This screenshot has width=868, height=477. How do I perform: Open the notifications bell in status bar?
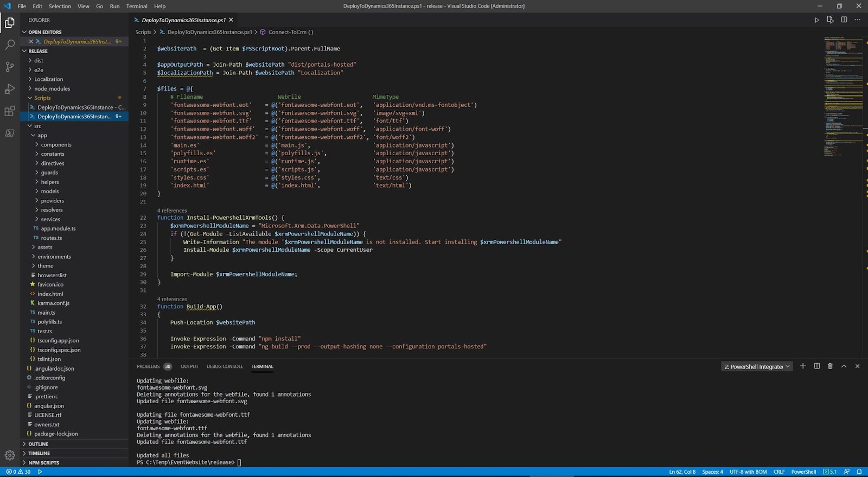point(859,472)
